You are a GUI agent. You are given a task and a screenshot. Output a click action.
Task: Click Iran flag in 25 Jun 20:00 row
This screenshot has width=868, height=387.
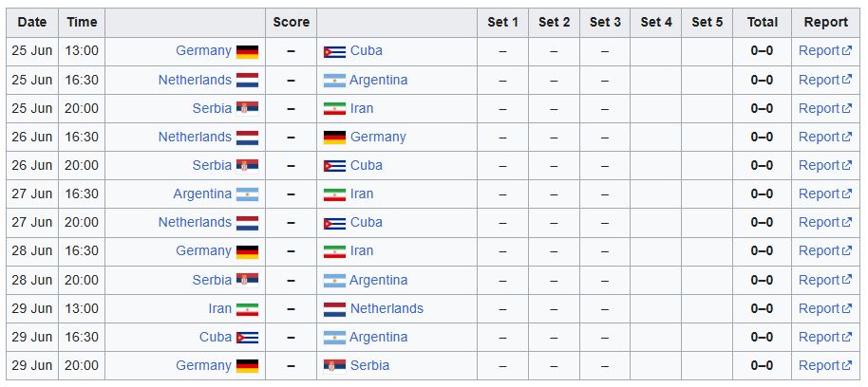[334, 109]
